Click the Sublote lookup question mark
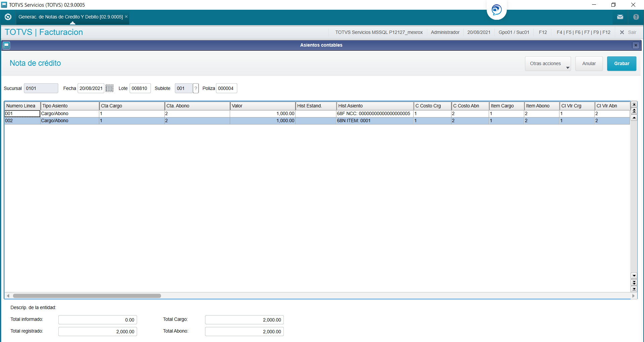 tap(196, 88)
